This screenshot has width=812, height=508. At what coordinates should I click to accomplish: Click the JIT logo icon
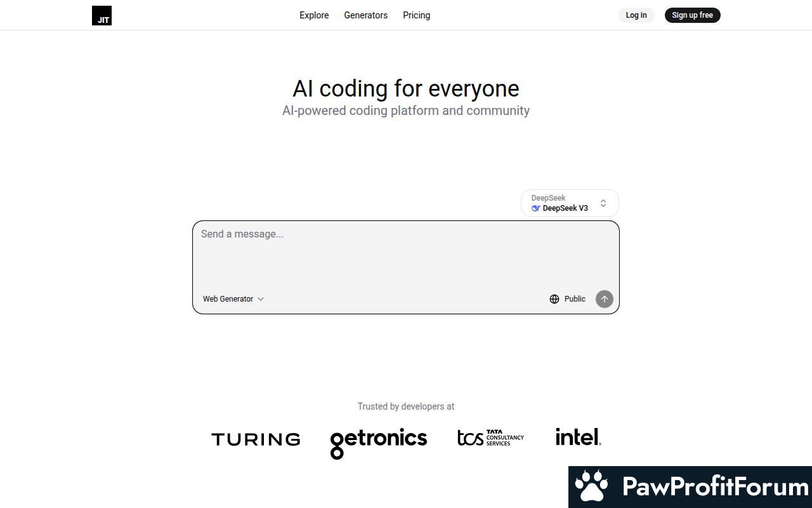101,15
